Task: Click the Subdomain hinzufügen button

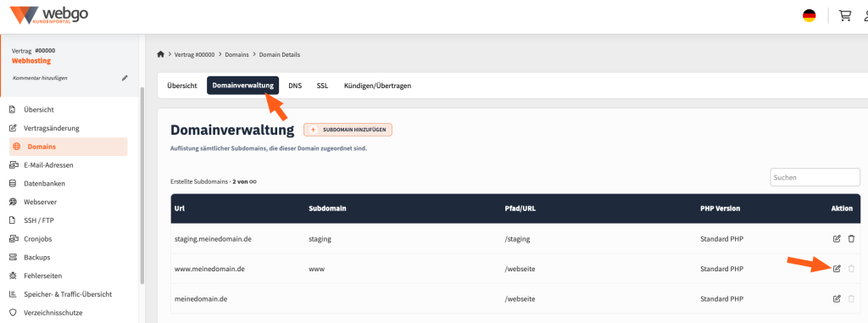Action: click(x=348, y=130)
